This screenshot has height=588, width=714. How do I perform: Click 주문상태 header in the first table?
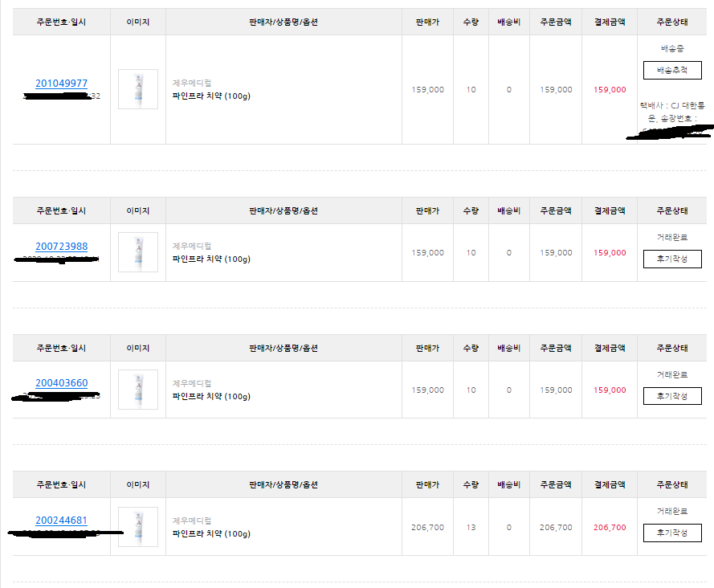tap(672, 22)
